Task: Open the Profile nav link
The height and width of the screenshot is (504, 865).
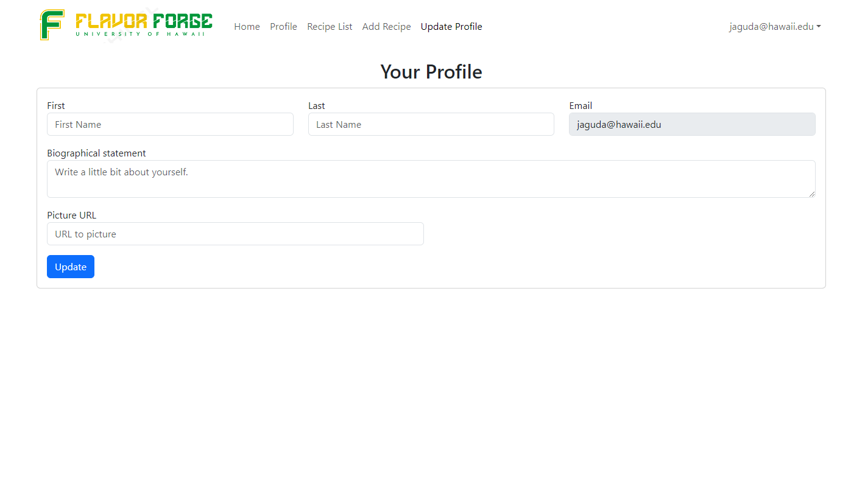Action: click(283, 27)
